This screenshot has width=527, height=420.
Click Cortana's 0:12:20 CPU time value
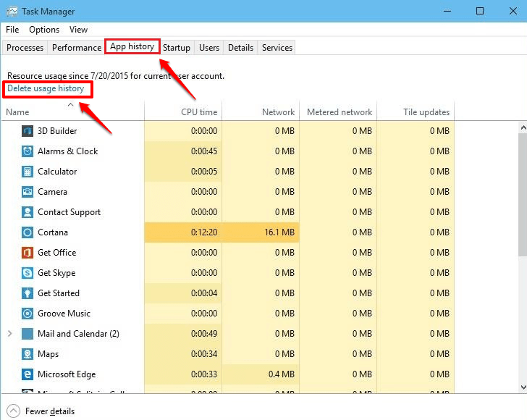[x=204, y=232]
